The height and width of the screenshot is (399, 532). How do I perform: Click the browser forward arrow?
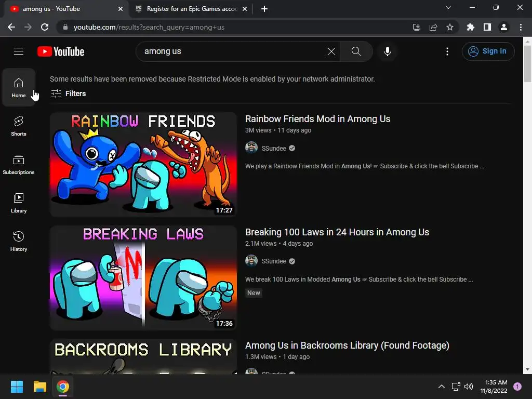[28, 27]
